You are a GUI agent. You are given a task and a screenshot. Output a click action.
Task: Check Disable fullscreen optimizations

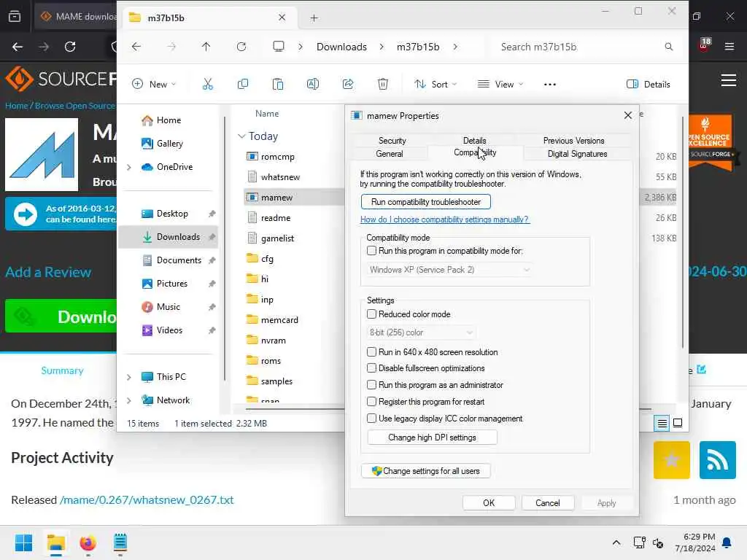coord(371,368)
